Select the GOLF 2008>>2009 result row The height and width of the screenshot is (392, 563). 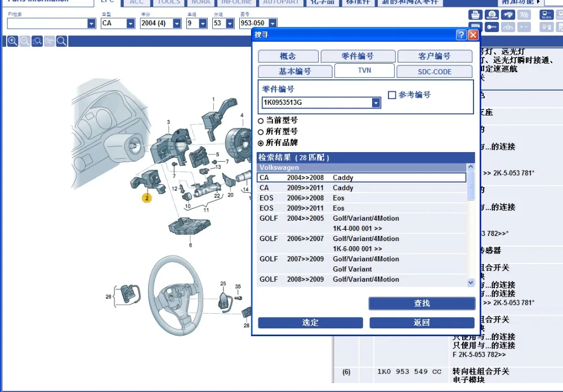361,279
